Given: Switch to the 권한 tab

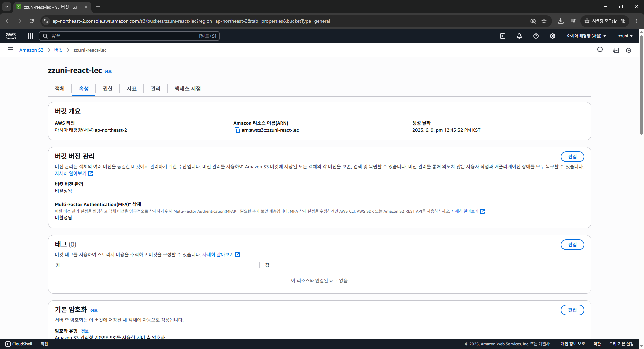Looking at the screenshot, I should click(x=108, y=89).
